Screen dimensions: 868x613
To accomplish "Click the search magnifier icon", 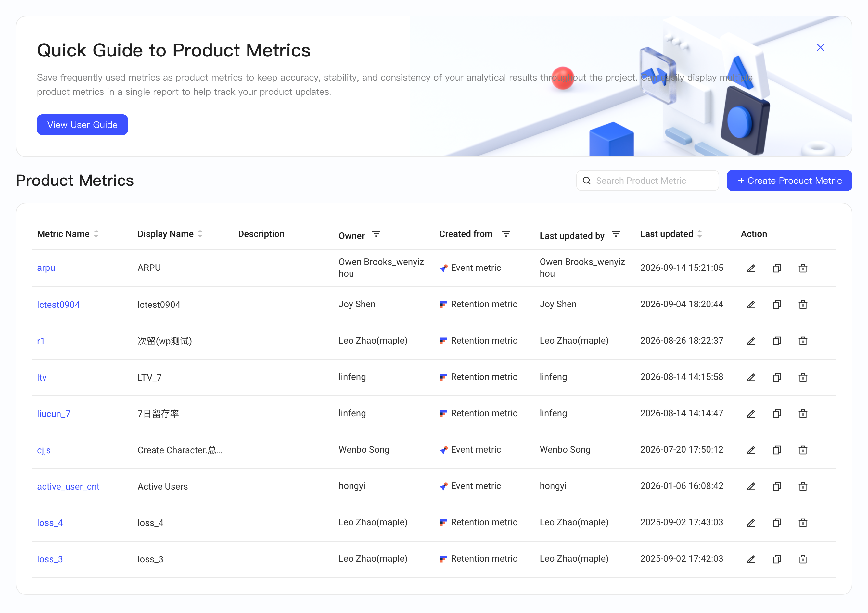I will (x=587, y=181).
